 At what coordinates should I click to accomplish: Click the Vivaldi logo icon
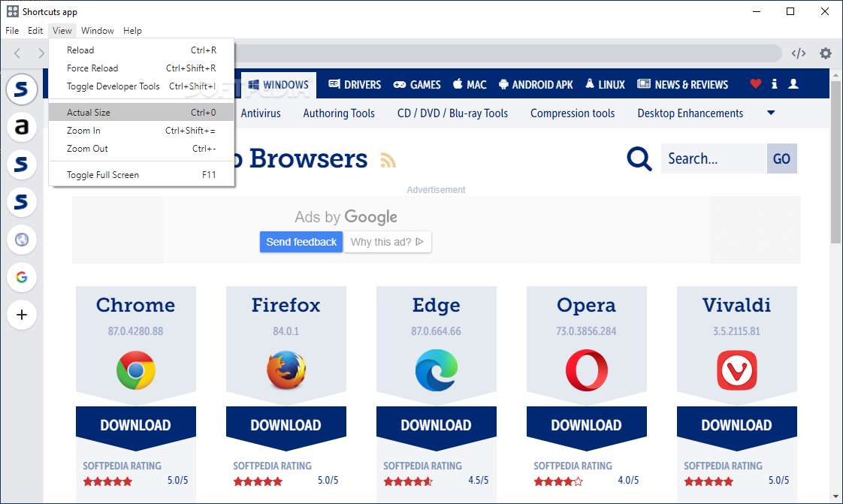pos(736,370)
